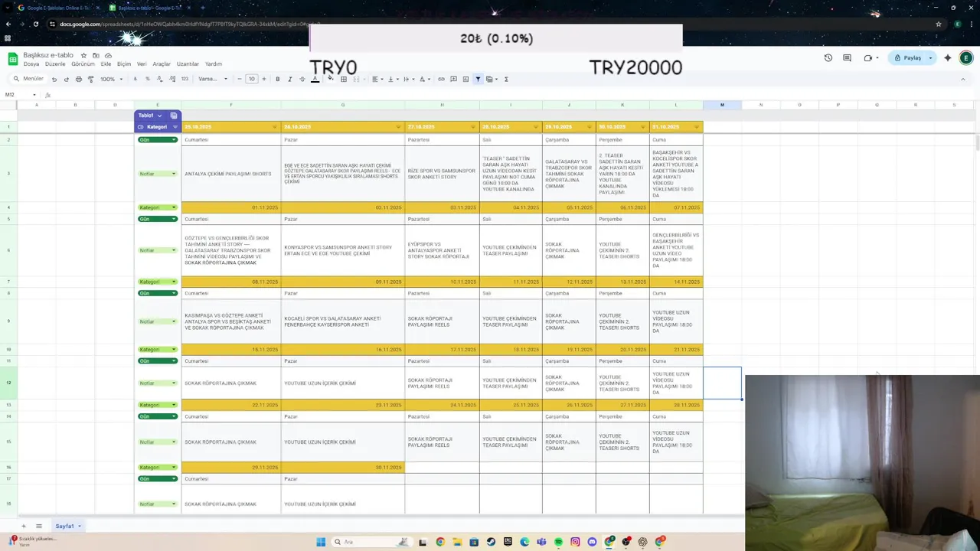Open the Notlar chip dropdown in row 3
The height and width of the screenshot is (551, 980).
point(173,174)
